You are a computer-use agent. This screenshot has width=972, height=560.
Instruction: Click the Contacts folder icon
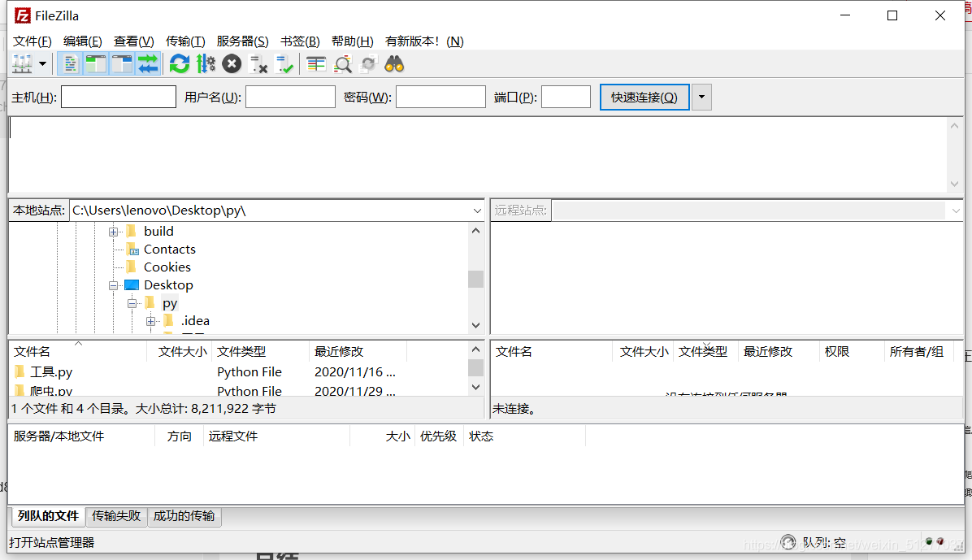click(x=132, y=250)
